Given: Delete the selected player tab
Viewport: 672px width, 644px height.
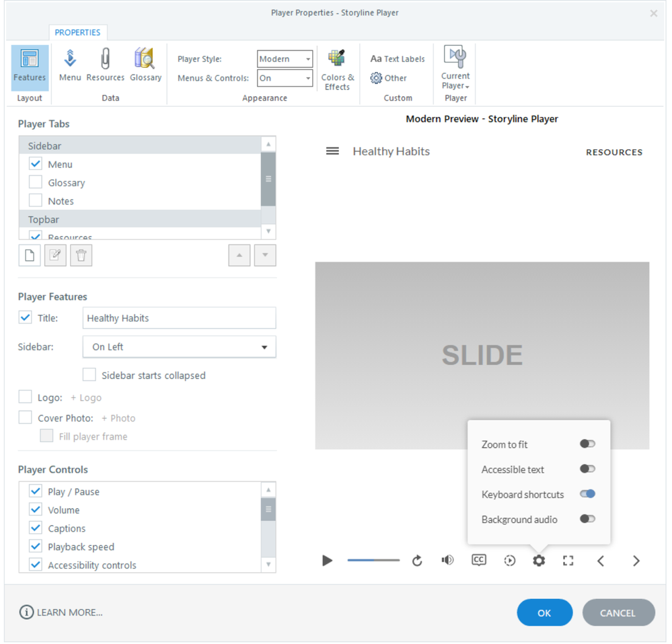Looking at the screenshot, I should 81,255.
